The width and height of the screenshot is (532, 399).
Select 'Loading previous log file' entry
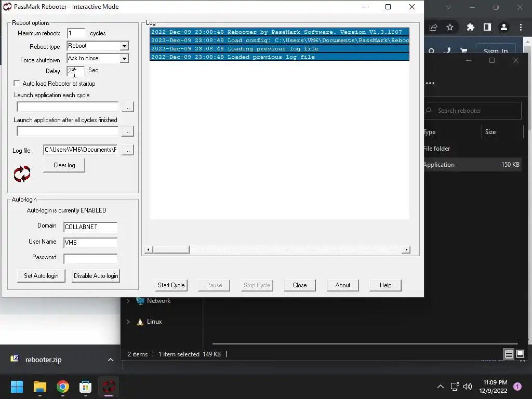(x=279, y=48)
